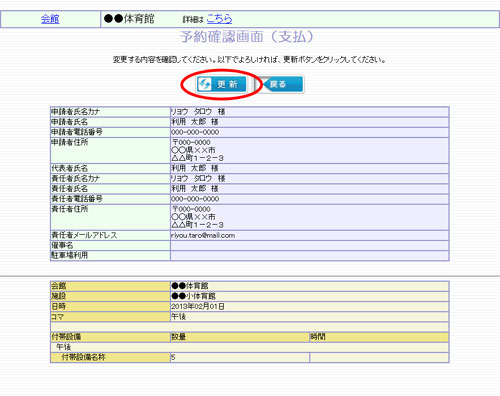
Task: Click the 日時 label
Action: pyautogui.click(x=58, y=306)
